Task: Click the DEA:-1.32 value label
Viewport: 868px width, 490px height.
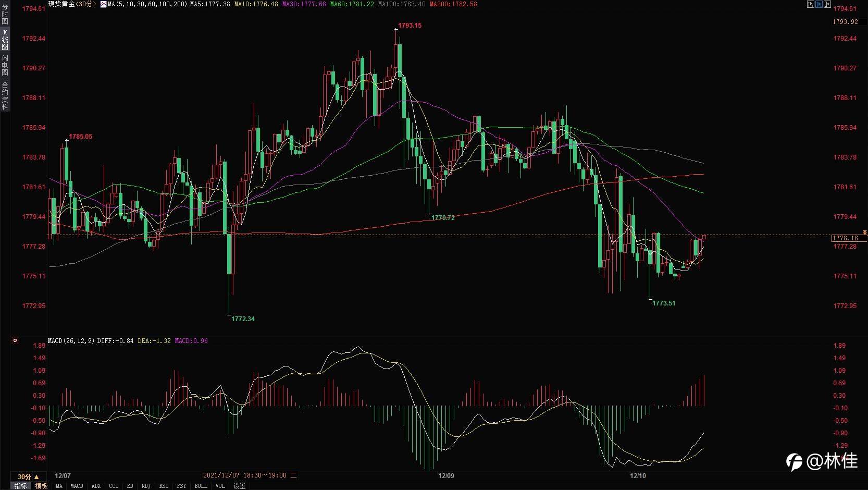Action: tap(154, 341)
